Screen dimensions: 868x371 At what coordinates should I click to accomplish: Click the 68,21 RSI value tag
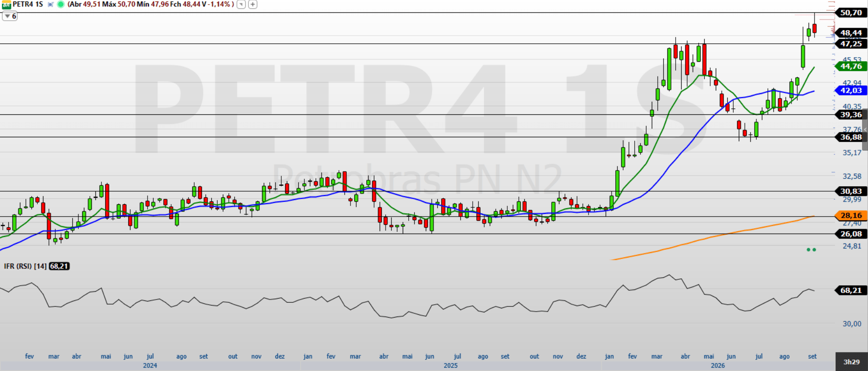coord(851,290)
